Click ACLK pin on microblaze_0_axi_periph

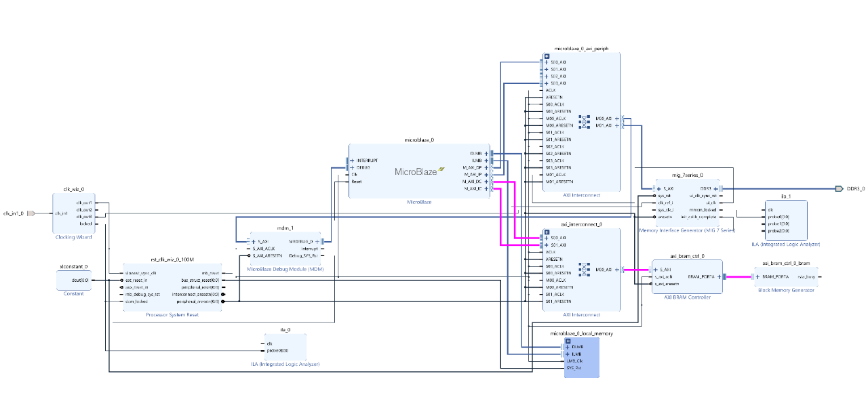tap(551, 90)
